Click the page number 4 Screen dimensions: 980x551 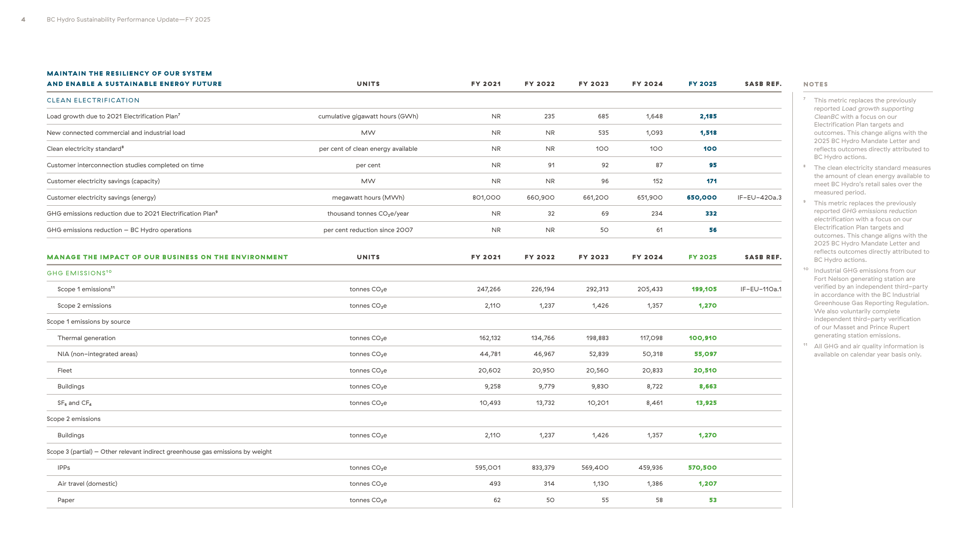point(23,19)
